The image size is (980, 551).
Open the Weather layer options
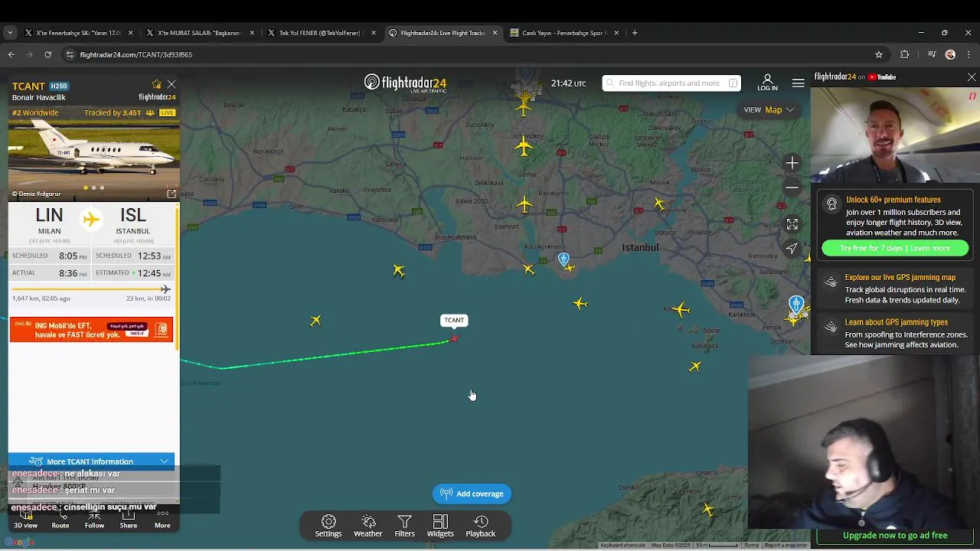[x=368, y=526]
